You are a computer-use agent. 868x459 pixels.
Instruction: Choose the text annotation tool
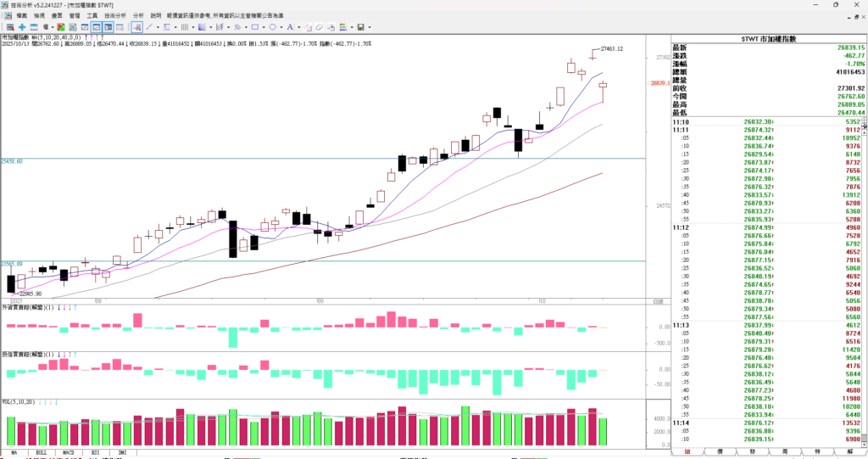[290, 27]
